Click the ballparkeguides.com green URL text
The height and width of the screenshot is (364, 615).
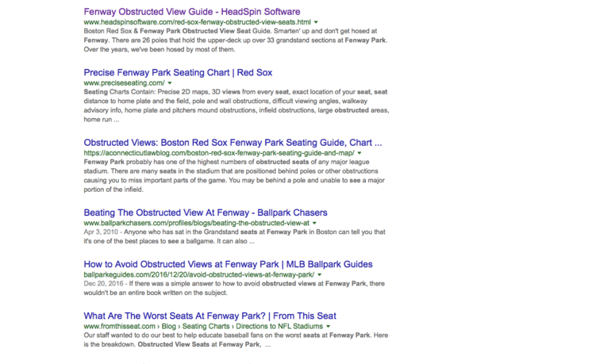(199, 275)
